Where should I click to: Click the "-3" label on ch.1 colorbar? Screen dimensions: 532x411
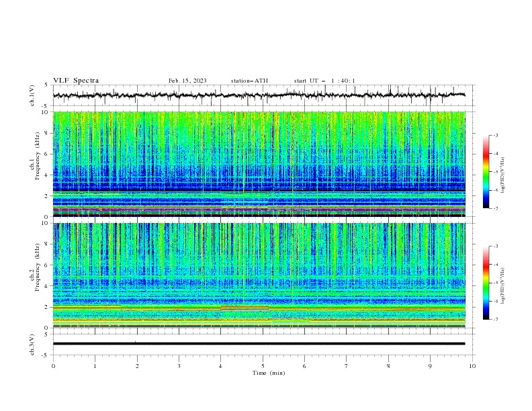(495, 135)
